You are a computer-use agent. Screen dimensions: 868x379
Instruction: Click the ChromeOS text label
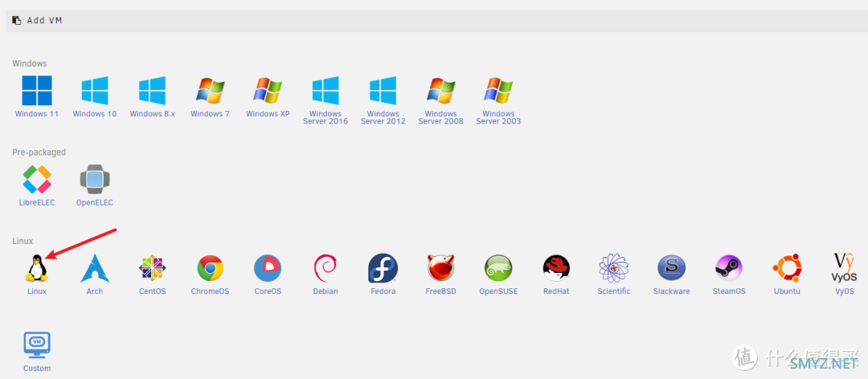pyautogui.click(x=211, y=291)
